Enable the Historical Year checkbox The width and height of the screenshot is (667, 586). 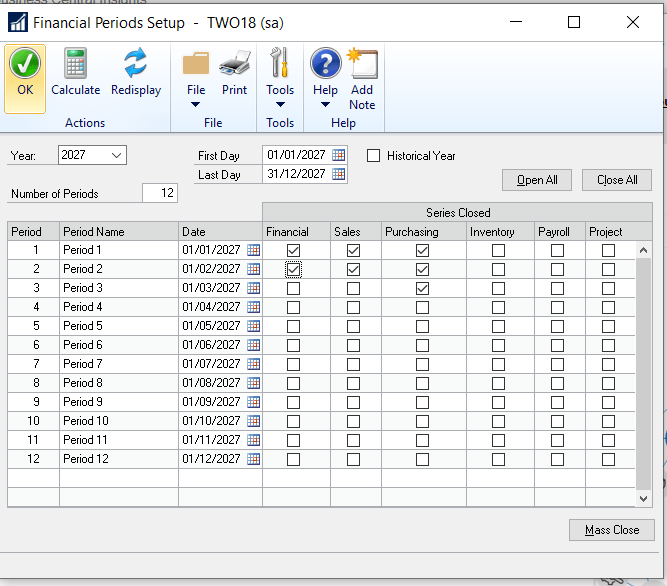[374, 156]
